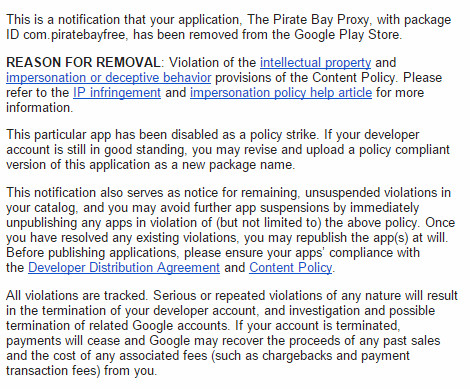Open the Content Policy link

tap(291, 268)
